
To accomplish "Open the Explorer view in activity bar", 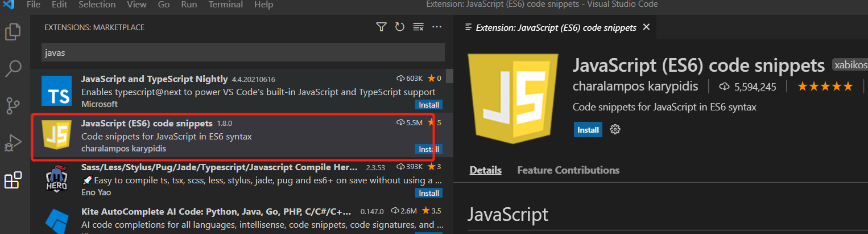I will pos(13,32).
